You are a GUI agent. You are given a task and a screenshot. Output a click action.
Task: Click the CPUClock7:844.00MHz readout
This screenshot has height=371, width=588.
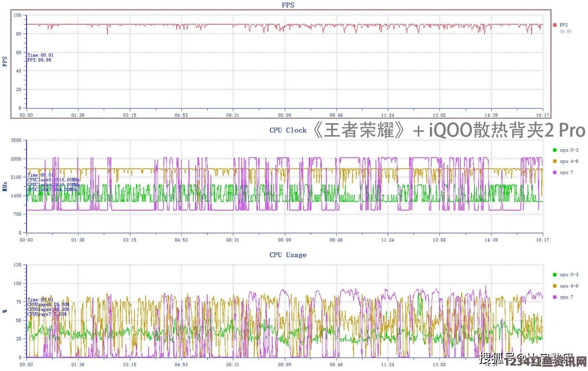[x=52, y=190]
